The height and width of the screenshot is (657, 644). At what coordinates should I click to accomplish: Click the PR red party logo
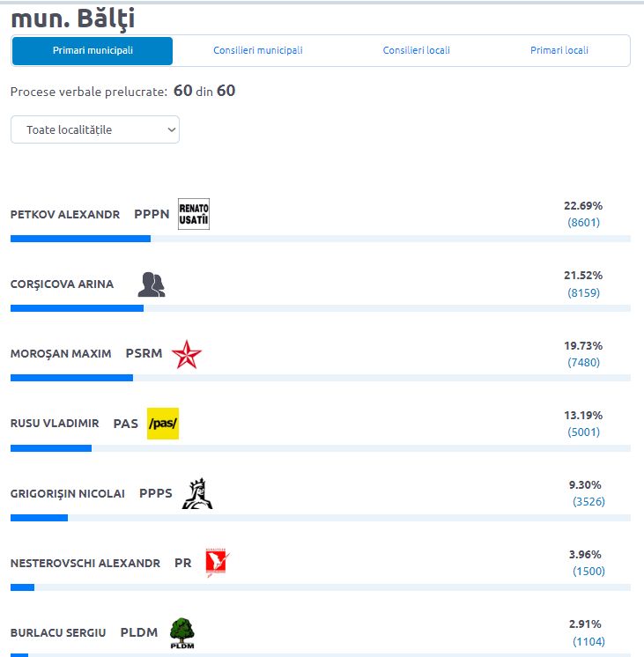(x=218, y=562)
